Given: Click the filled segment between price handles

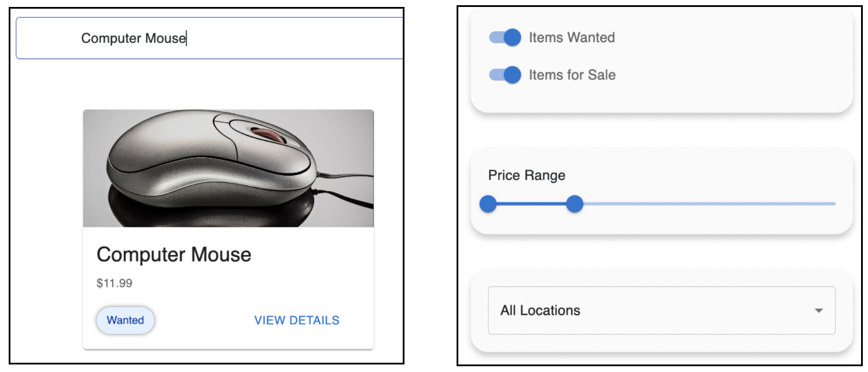Looking at the screenshot, I should pyautogui.click(x=531, y=204).
